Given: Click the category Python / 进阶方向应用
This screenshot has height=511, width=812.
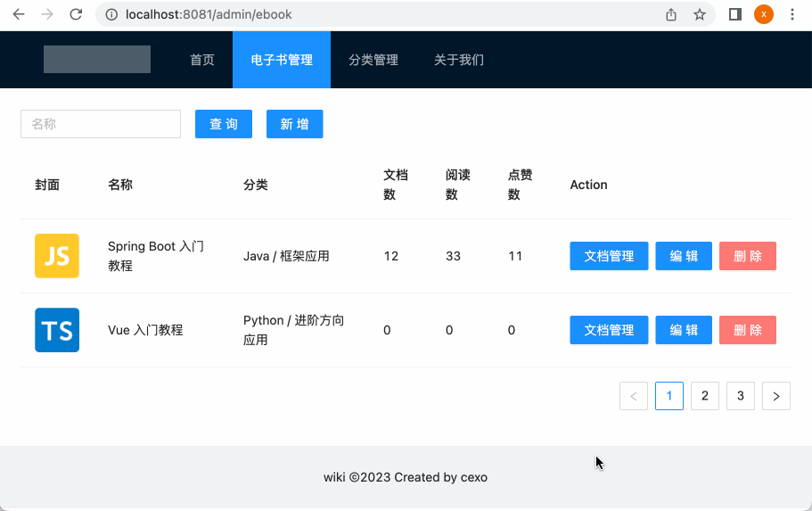Looking at the screenshot, I should (x=293, y=330).
